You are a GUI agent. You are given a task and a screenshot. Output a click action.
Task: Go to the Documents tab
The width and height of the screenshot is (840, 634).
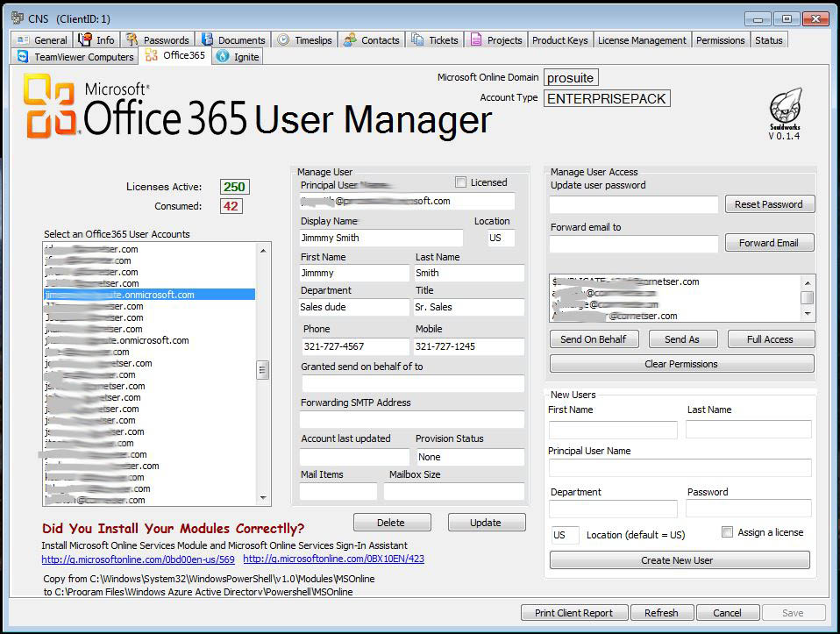233,40
